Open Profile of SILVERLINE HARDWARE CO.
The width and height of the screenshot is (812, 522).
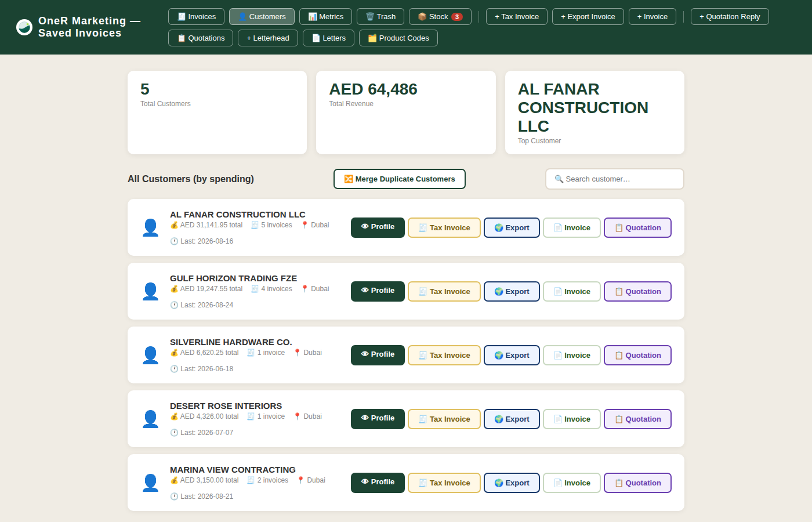click(378, 355)
